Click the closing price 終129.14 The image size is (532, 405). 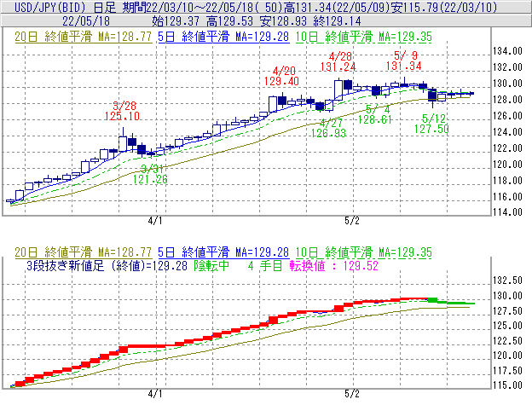338,21
